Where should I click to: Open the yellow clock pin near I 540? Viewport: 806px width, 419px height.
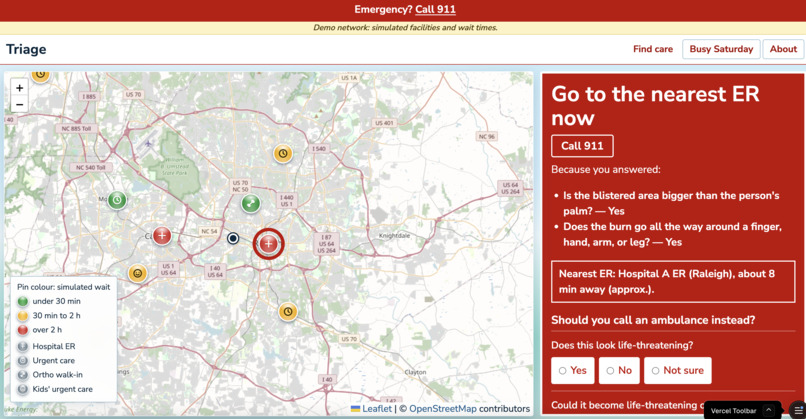[x=283, y=153]
